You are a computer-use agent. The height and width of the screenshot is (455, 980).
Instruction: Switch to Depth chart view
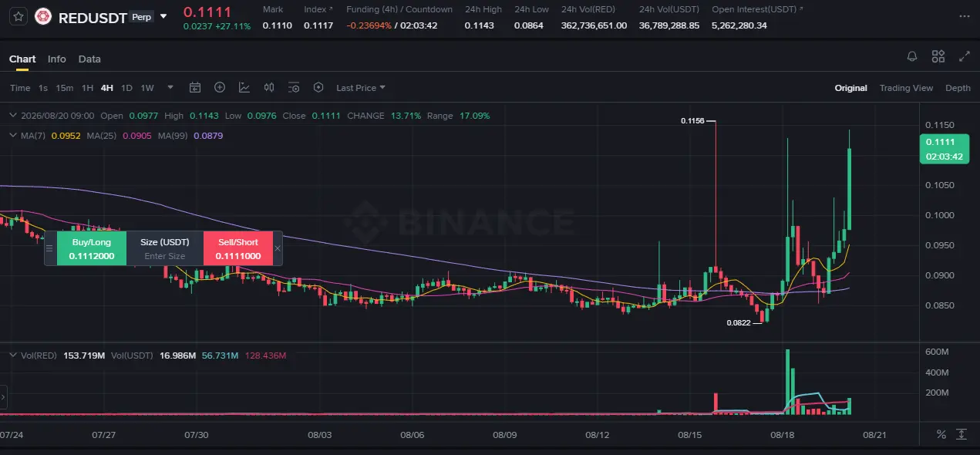958,88
